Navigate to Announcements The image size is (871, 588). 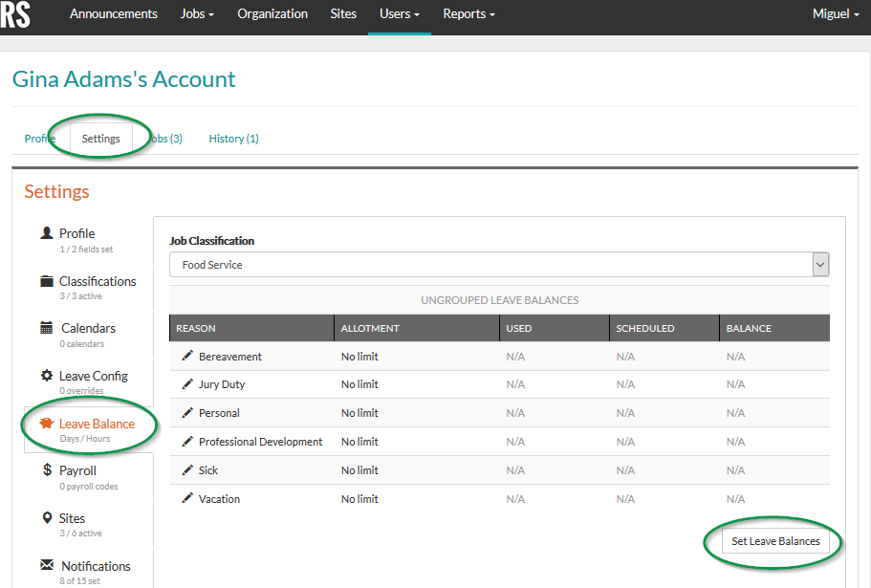pos(114,13)
